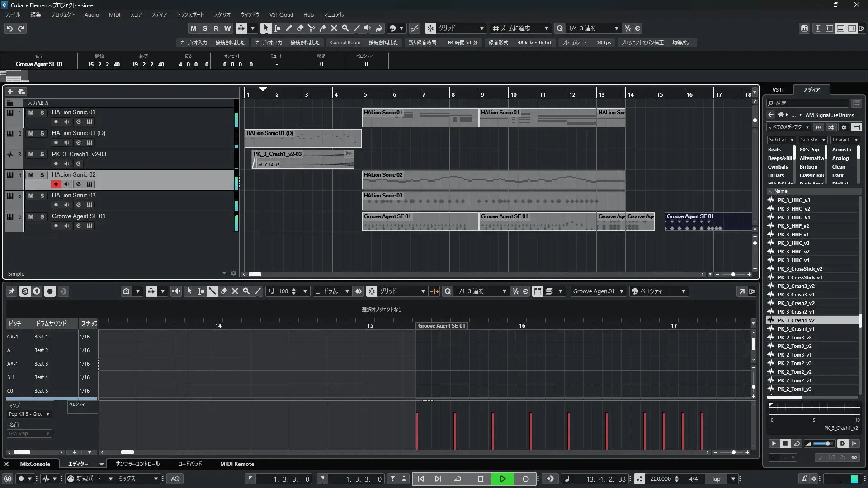This screenshot has height=488, width=868.
Task: Select the Zoom magnifier tool in top toolbar
Action: [x=345, y=28]
